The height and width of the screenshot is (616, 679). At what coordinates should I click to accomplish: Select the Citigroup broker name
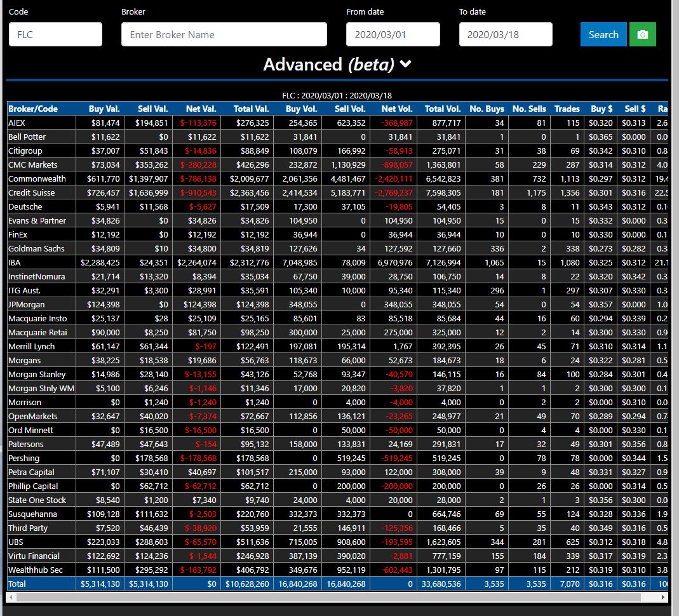[x=25, y=151]
